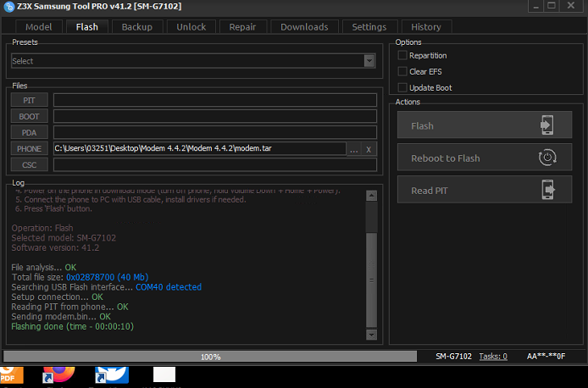Image resolution: width=588 pixels, height=388 pixels.
Task: Enable the Update Boot checkbox
Action: (x=402, y=87)
